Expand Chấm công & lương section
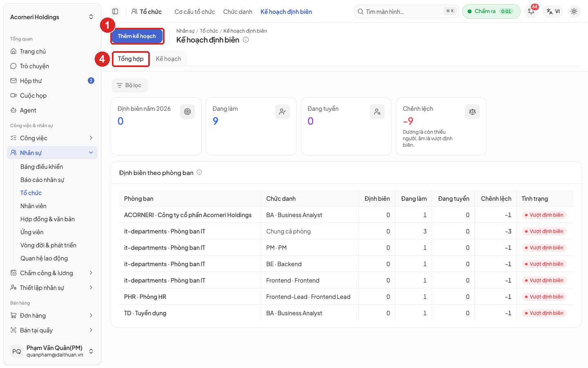The width and height of the screenshot is (588, 368). click(x=52, y=273)
